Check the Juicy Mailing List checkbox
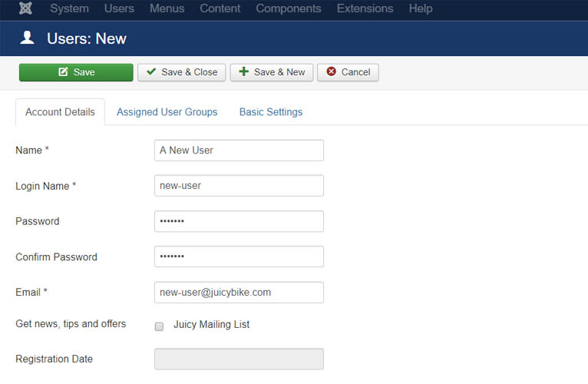The image size is (588, 384). click(159, 326)
